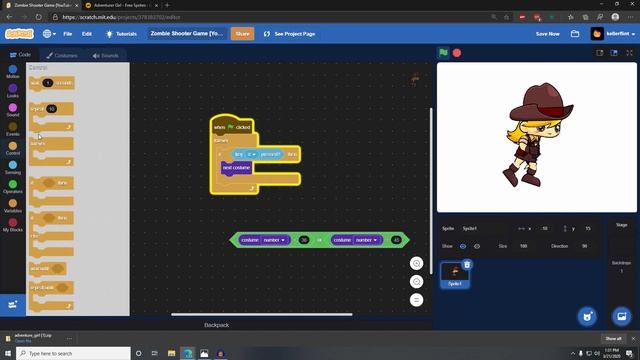
Task: Open the Motion blocks category
Action: click(x=13, y=72)
